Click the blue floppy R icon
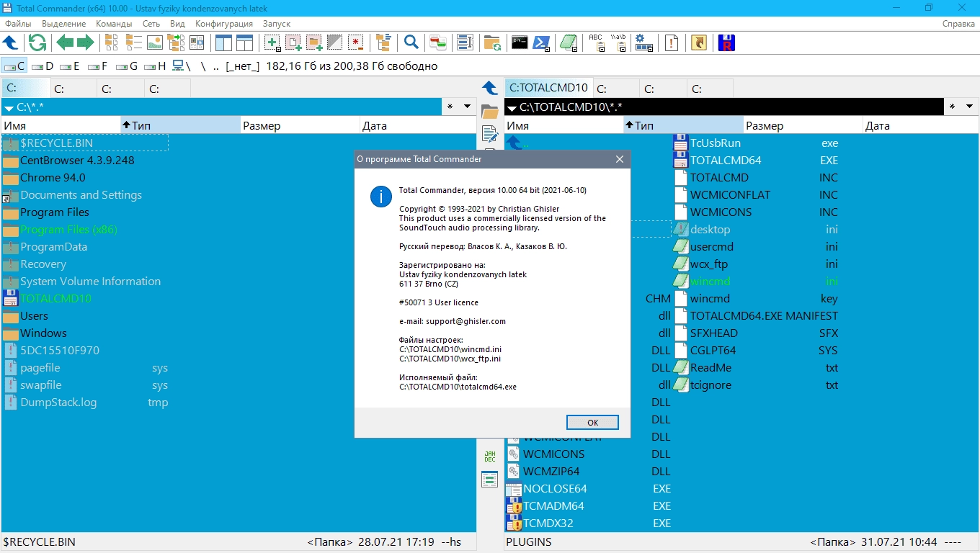The image size is (980, 553). (726, 42)
